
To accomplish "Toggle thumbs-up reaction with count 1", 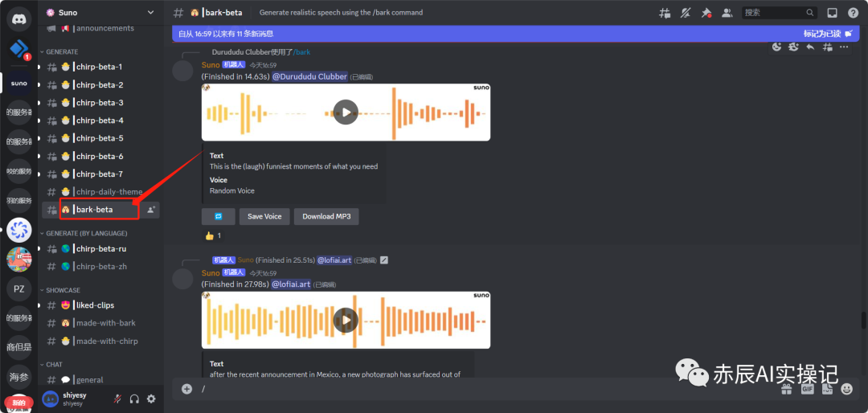I will [213, 235].
